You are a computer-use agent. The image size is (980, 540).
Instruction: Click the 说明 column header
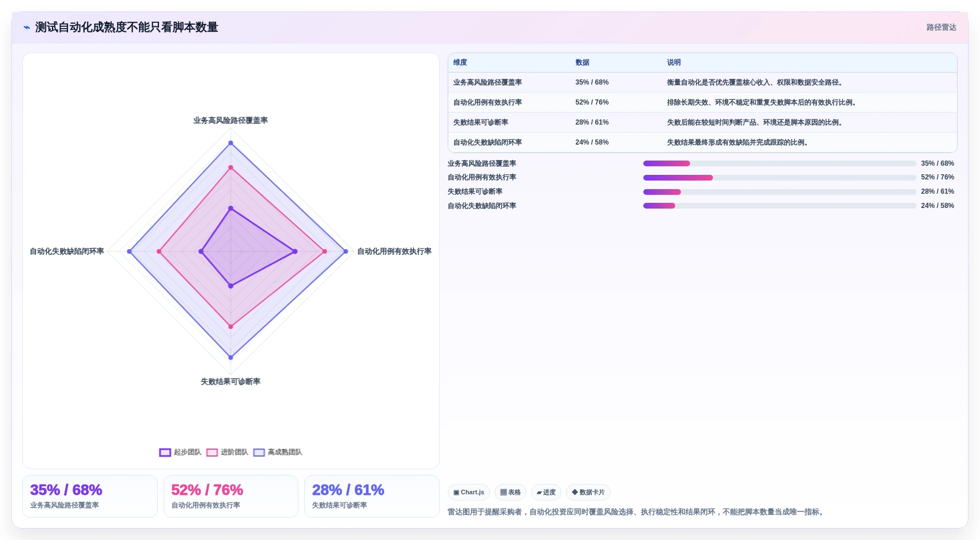(674, 63)
